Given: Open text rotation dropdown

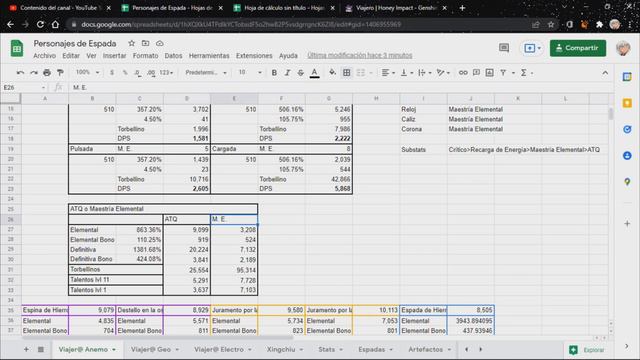Looking at the screenshot, I should tap(443, 73).
